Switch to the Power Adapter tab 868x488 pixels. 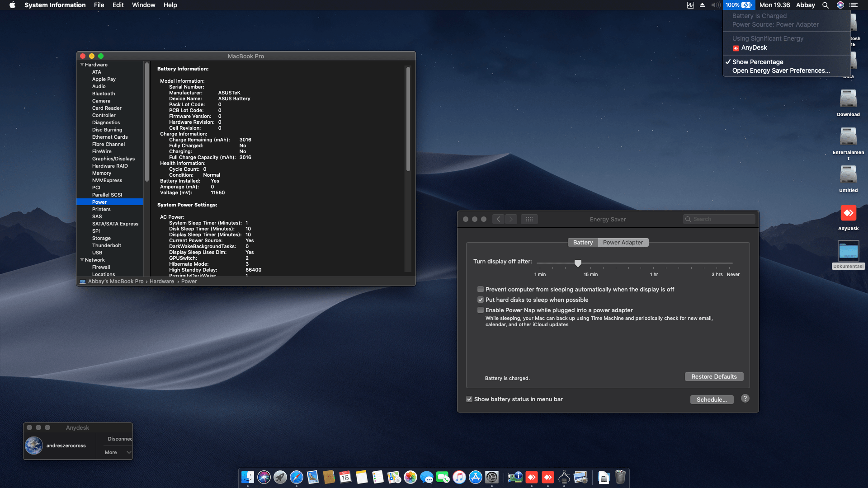click(623, 242)
